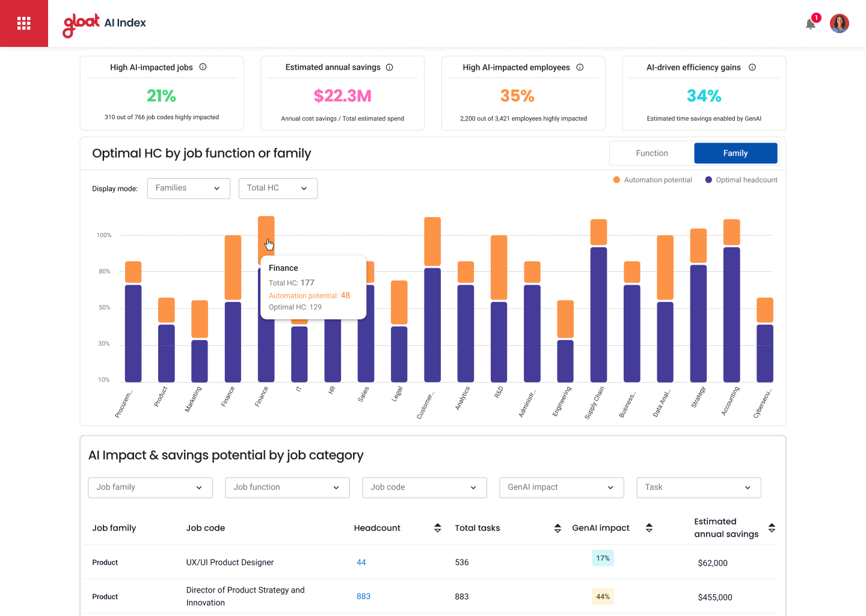This screenshot has width=866, height=616.
Task: Open the app grid launcher menu
Action: coord(24,23)
